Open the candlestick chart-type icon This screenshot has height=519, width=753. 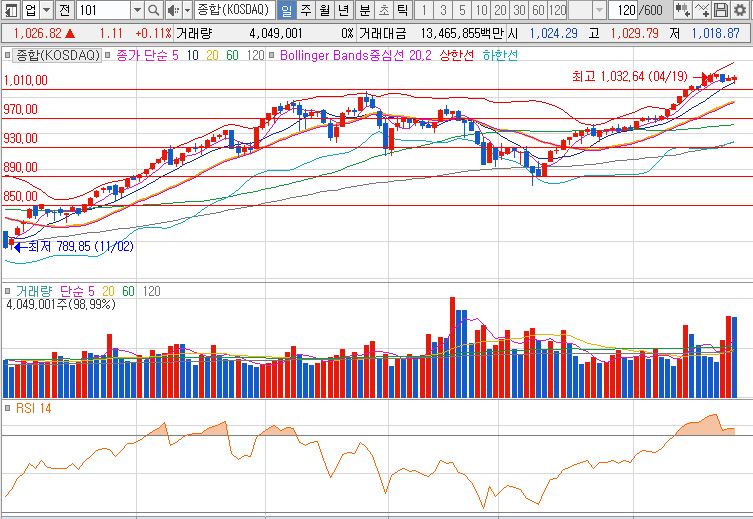pos(682,10)
